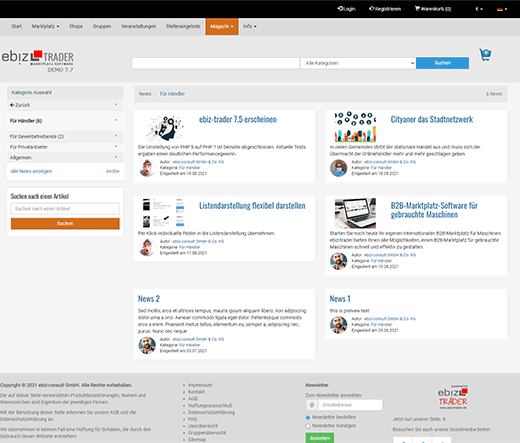Open Haftungsausschluß footer link
Viewport: 520px width, 443px height.
coord(210,405)
